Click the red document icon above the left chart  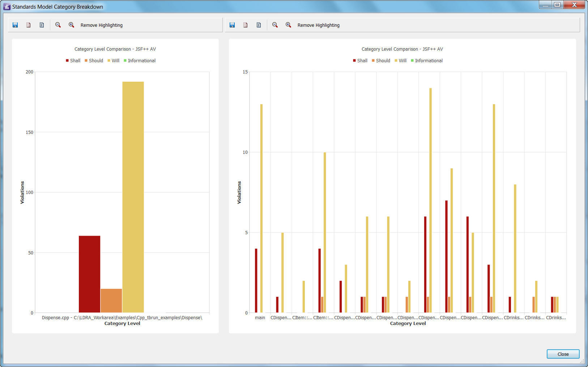(x=28, y=25)
